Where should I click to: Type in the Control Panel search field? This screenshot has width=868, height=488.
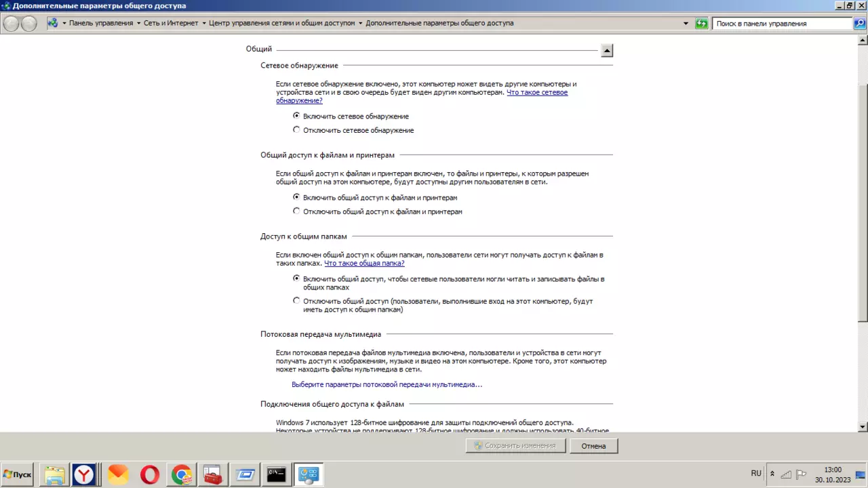[780, 23]
